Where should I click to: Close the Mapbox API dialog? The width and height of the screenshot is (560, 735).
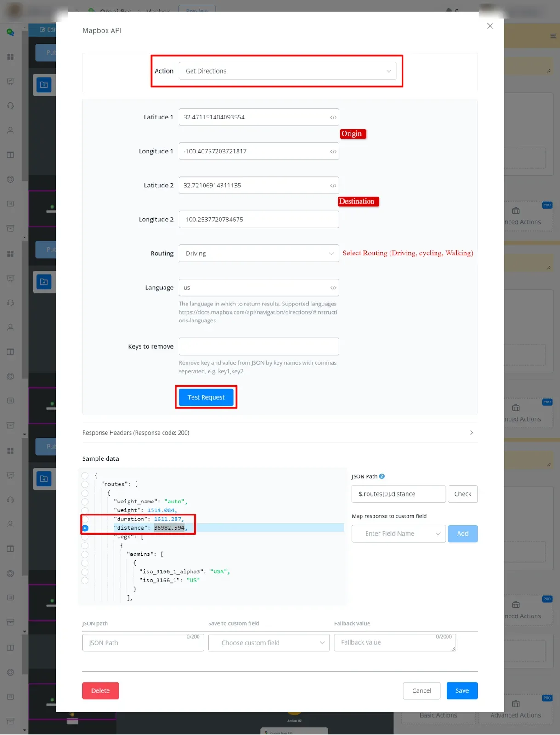click(490, 26)
